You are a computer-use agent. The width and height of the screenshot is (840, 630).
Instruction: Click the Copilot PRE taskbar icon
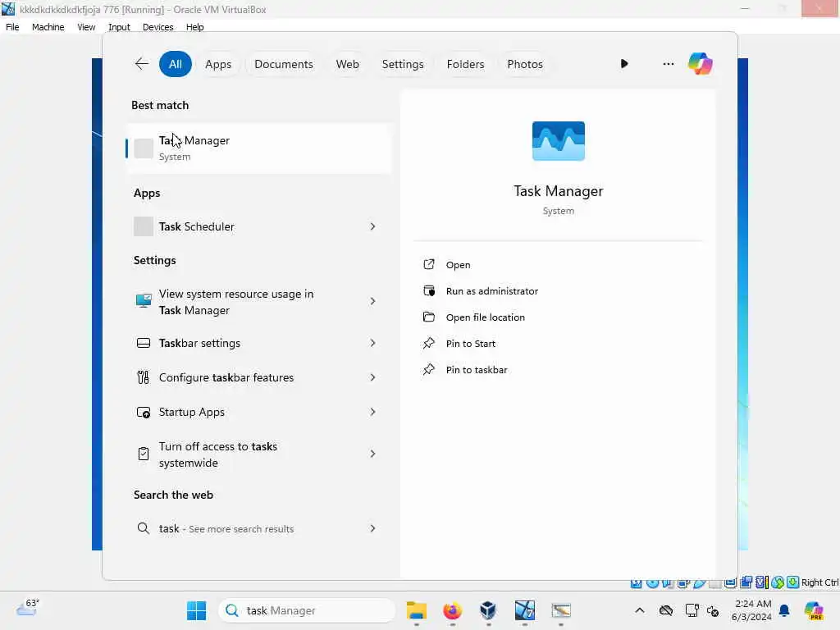tap(814, 610)
